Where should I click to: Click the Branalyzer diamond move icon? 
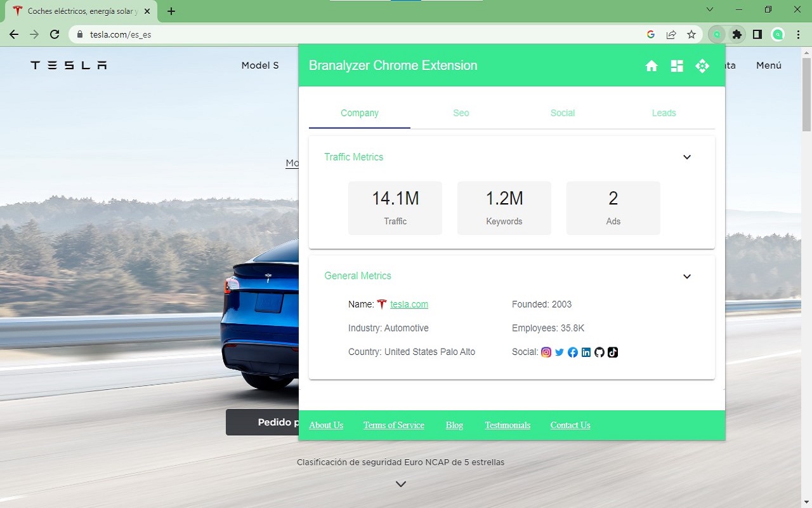702,65
